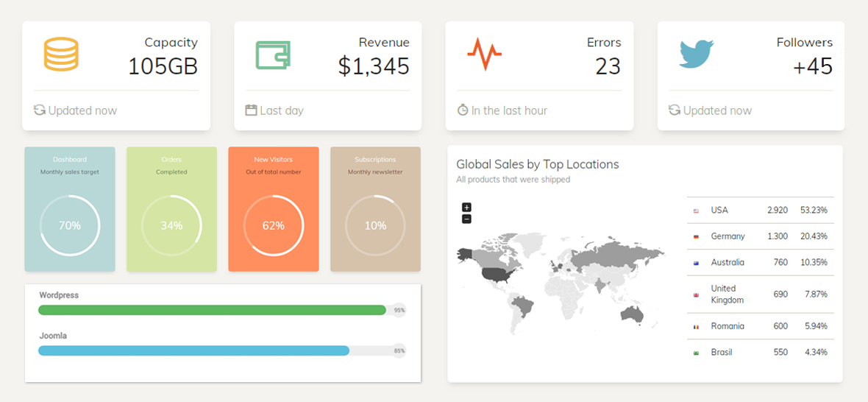
Task: Select the USA row in sales table
Action: (760, 210)
